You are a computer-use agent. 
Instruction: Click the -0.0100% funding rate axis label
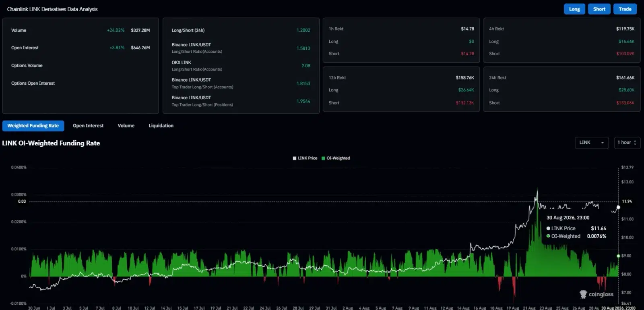click(18, 304)
